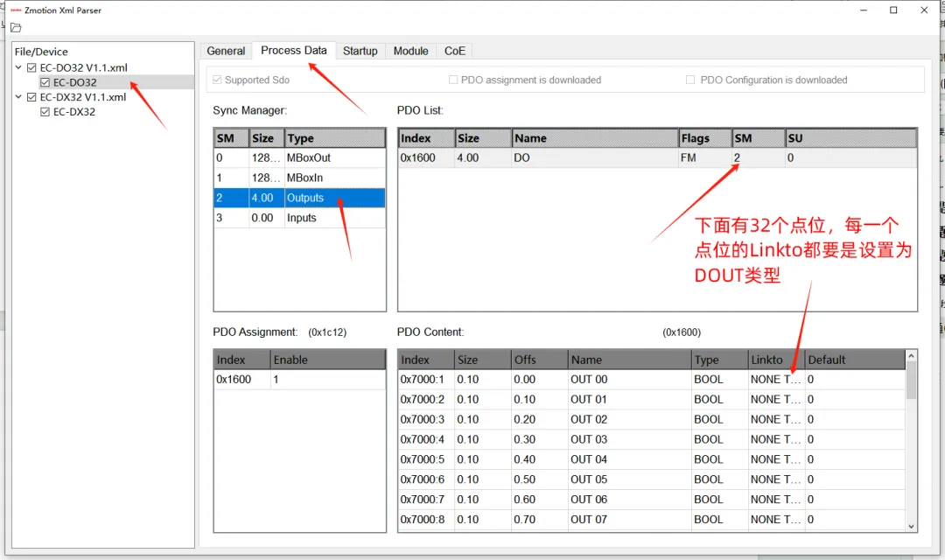Toggle the EC-DO32 device checkbox
The image size is (945, 560).
tap(45, 82)
